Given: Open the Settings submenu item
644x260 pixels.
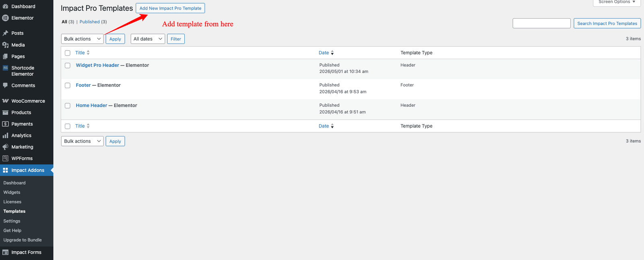Looking at the screenshot, I should click(x=12, y=221).
